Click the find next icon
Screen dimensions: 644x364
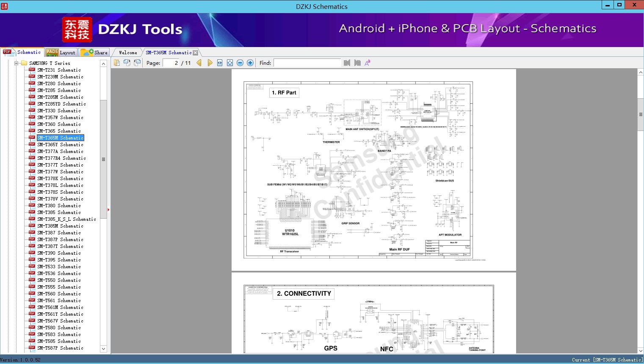click(x=357, y=63)
